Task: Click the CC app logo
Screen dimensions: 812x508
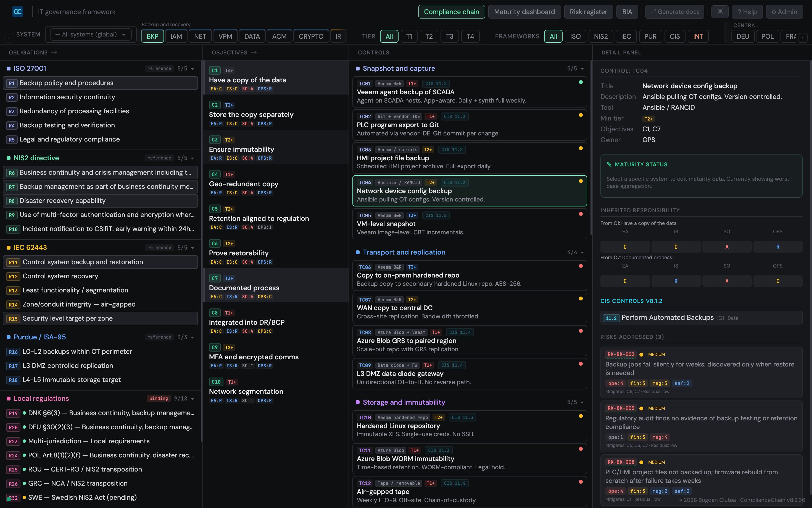Action: tap(17, 11)
